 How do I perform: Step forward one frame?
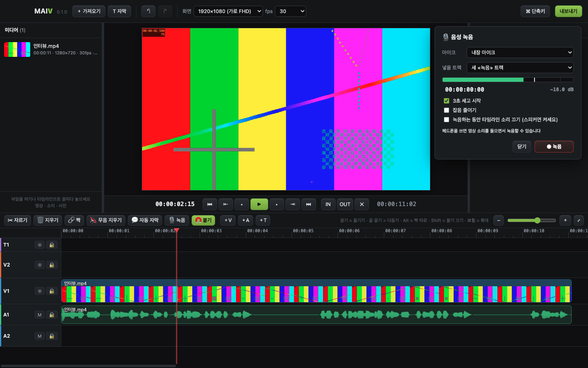[277, 204]
